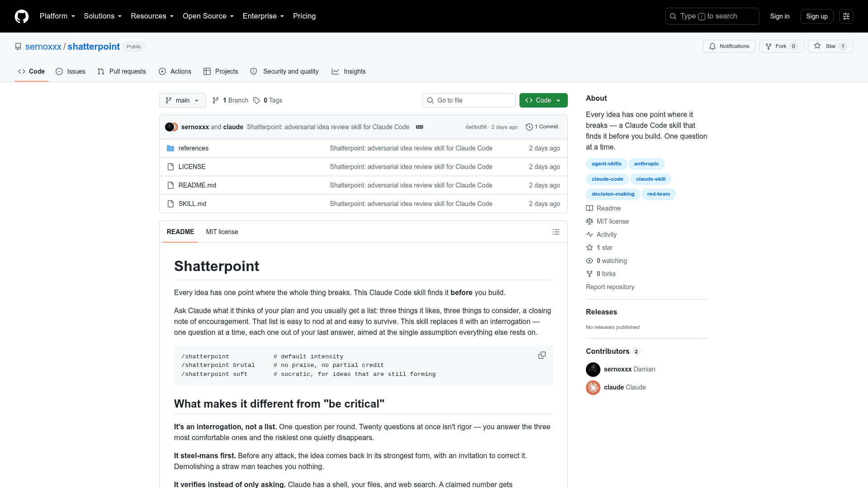
Task: Open the shatterpoint repository name link
Action: [x=94, y=47]
